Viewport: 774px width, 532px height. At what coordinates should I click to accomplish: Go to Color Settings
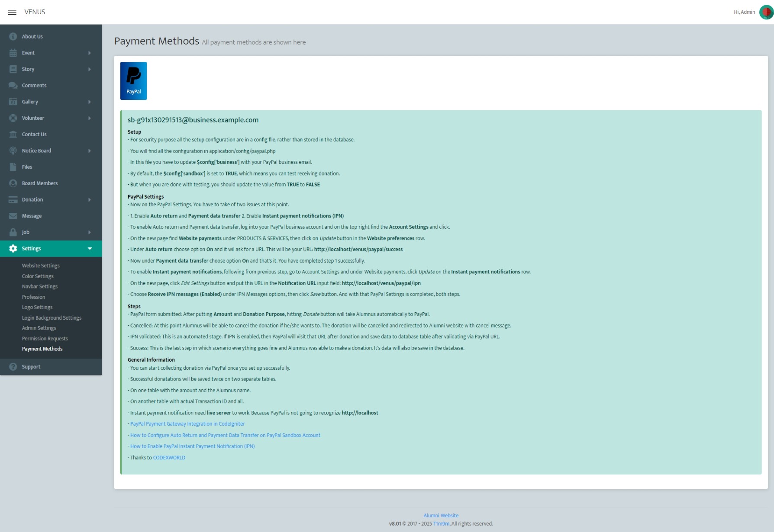[x=38, y=276]
